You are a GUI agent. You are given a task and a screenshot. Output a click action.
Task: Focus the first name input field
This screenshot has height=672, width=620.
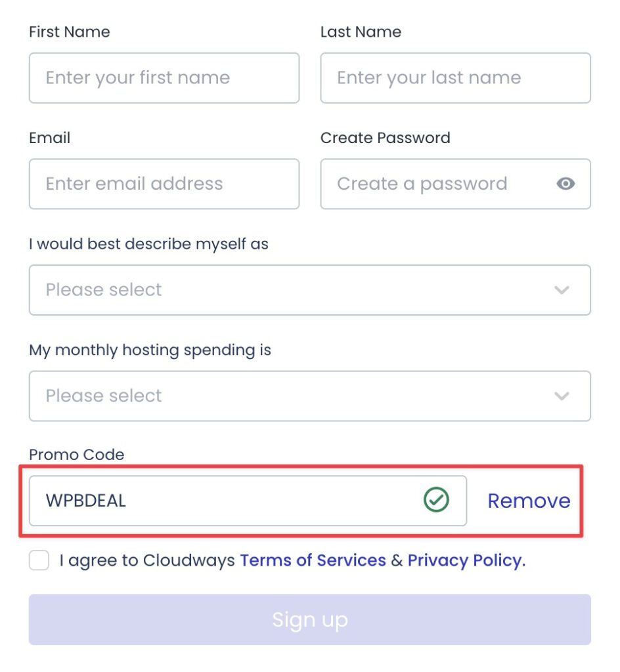164,78
